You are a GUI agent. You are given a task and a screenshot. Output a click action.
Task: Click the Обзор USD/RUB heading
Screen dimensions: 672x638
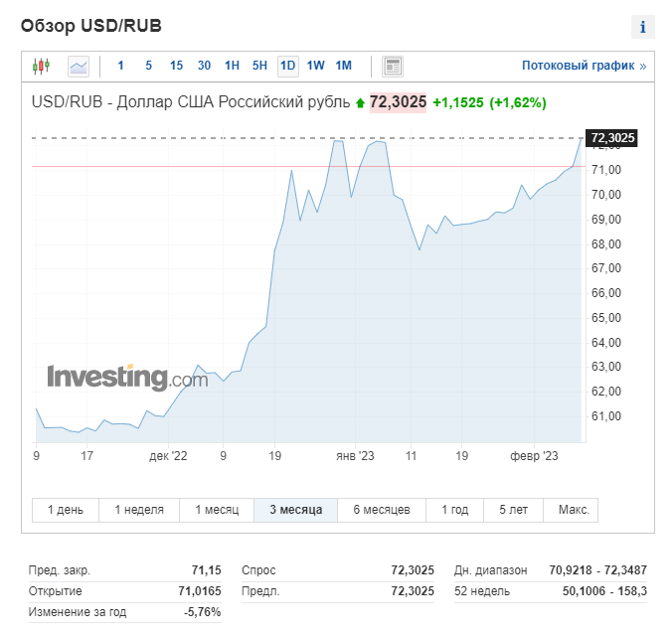coord(91,26)
